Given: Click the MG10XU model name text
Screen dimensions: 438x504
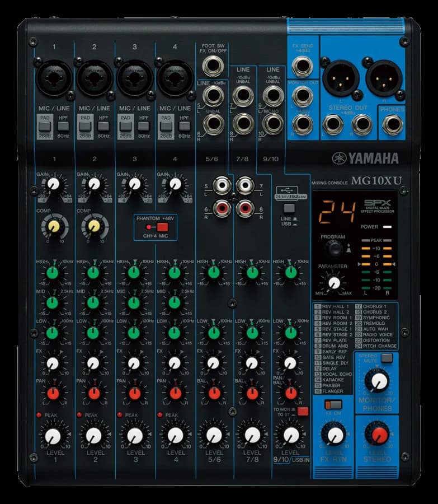Looking at the screenshot, I should (376, 181).
